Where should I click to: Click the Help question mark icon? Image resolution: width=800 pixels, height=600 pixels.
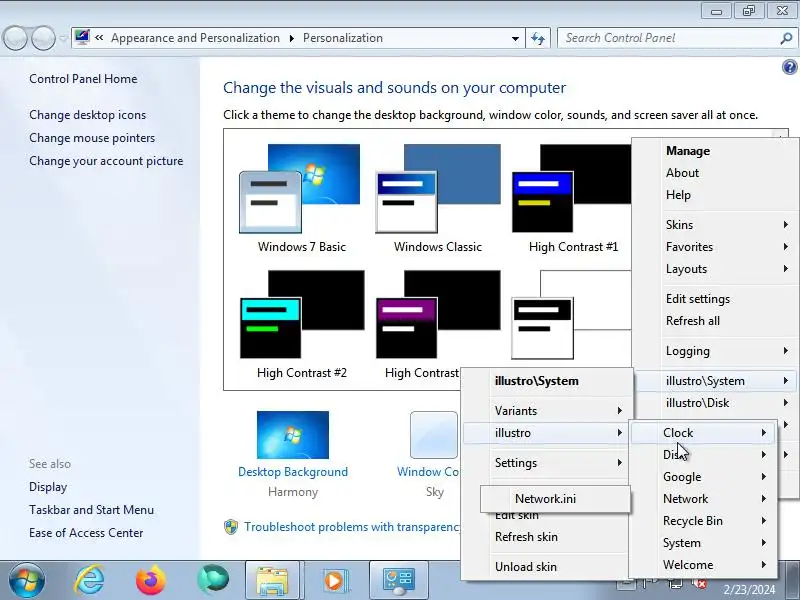[789, 67]
